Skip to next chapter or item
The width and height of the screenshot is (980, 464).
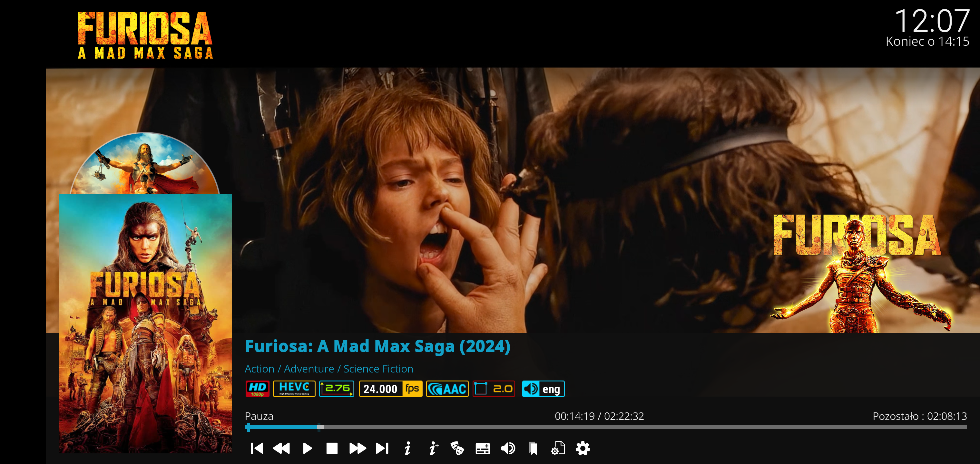pos(382,449)
